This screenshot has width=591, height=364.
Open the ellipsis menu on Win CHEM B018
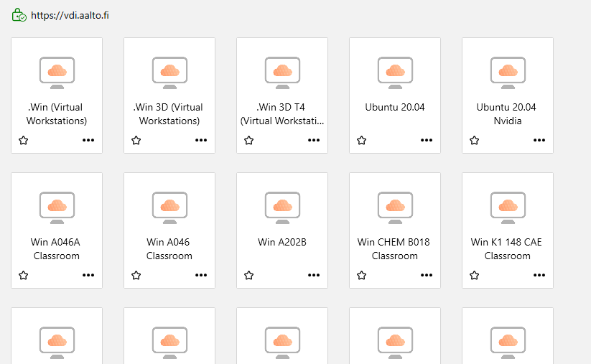click(x=427, y=275)
